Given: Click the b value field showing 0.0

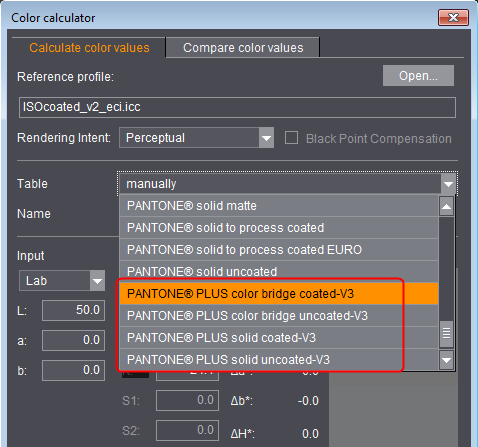Looking at the screenshot, I should 73,370.
